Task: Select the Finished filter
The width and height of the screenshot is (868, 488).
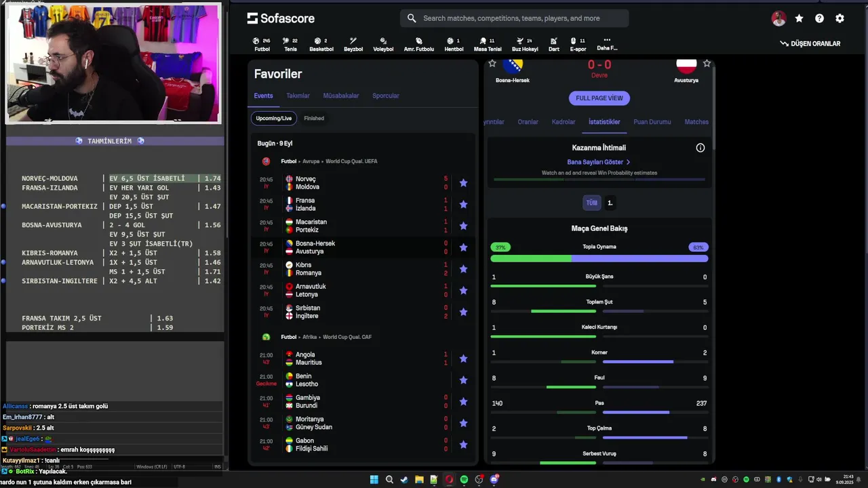Action: [x=314, y=119]
